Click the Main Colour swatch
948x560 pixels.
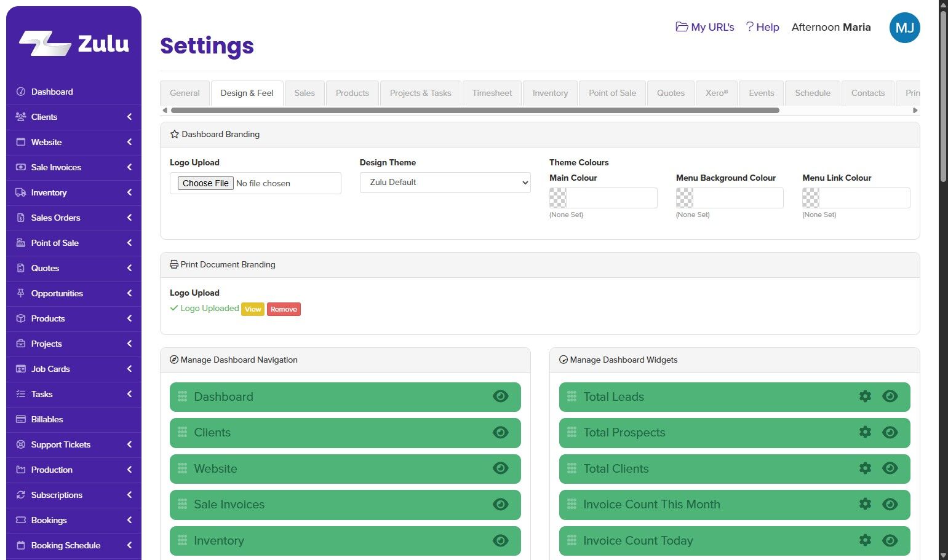(x=558, y=198)
